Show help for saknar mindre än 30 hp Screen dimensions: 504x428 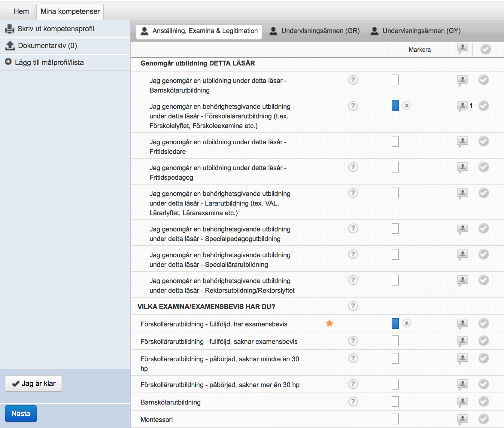point(353,358)
